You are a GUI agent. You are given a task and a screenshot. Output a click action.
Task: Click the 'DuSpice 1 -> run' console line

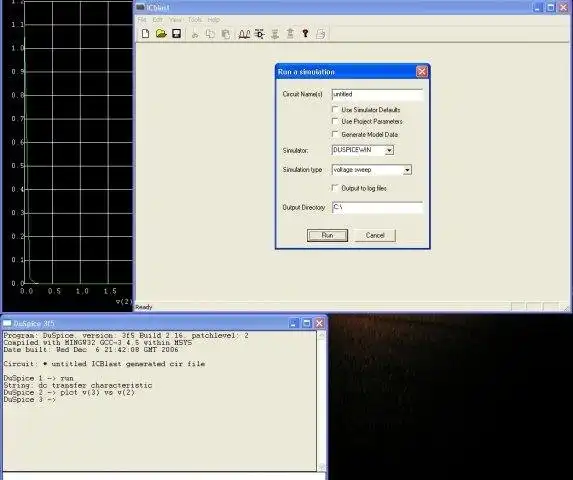click(x=39, y=378)
